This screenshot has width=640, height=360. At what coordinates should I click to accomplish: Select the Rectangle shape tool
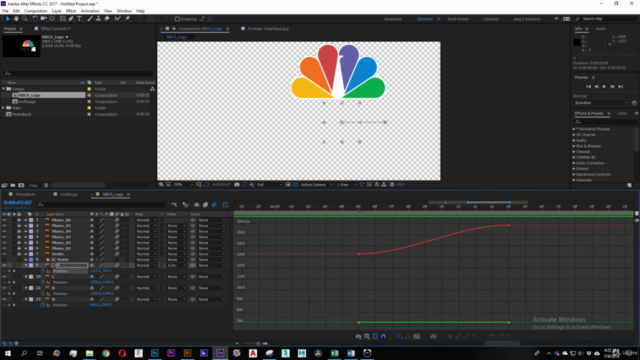[x=62, y=19]
